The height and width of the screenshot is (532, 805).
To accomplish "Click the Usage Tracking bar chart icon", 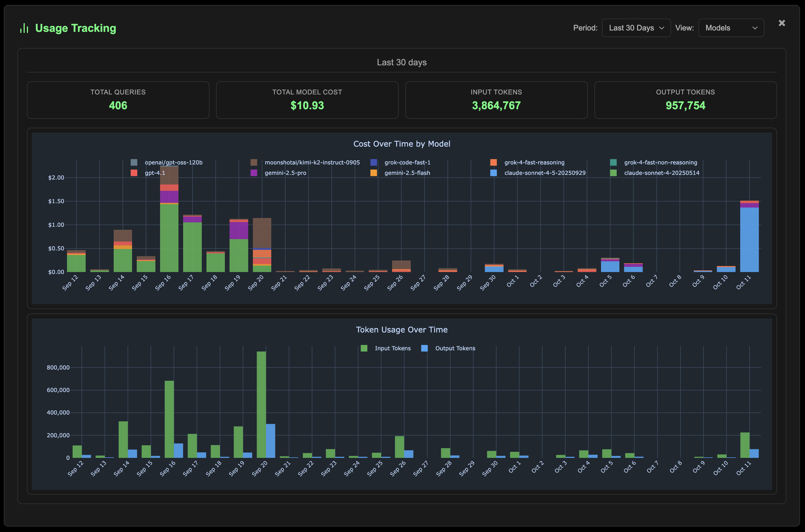I will pos(24,28).
